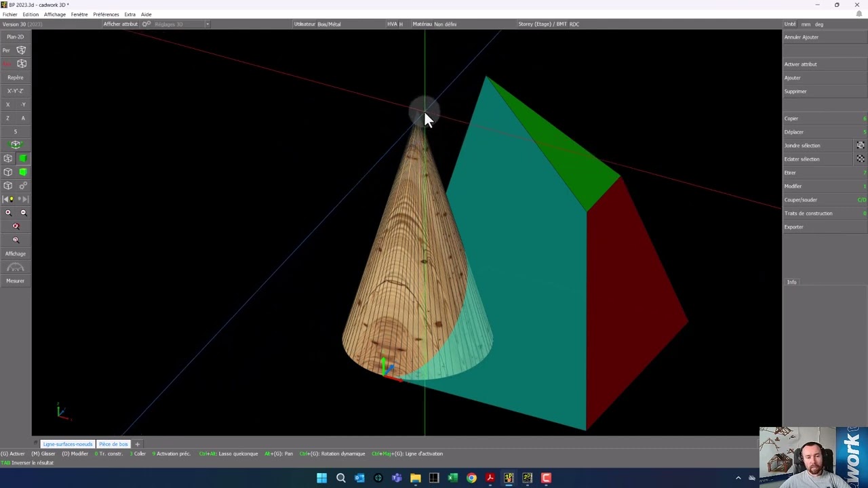The width and height of the screenshot is (868, 488).
Task: Open the Edition menu
Action: 31,14
